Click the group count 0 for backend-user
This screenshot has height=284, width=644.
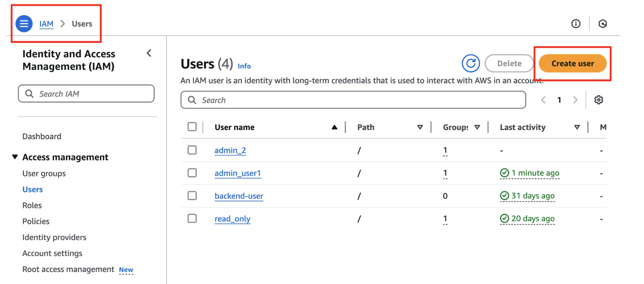tap(445, 196)
